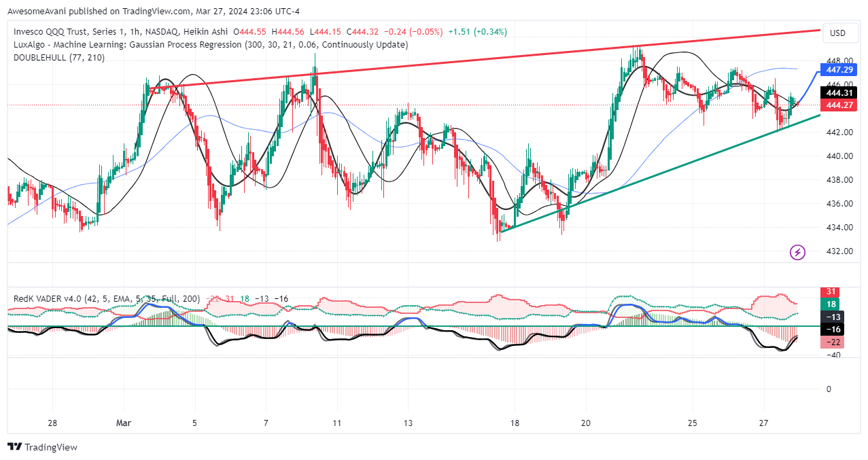868x460 pixels.
Task: Click the 27 date label on time axis
Action: pyautogui.click(x=764, y=423)
